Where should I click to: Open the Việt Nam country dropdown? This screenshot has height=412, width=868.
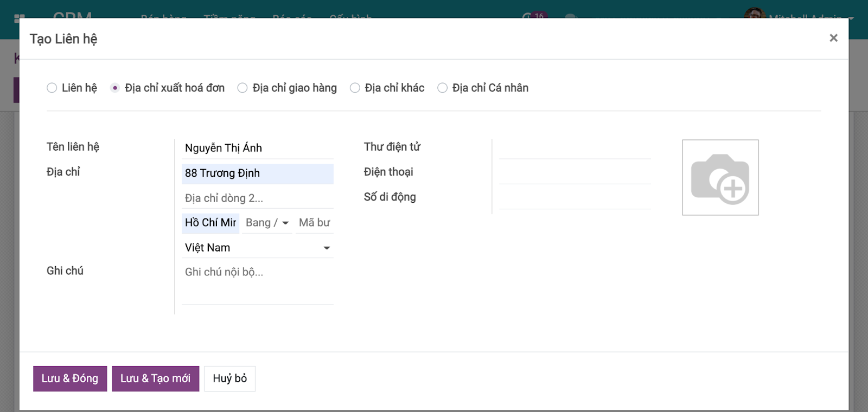coord(258,248)
